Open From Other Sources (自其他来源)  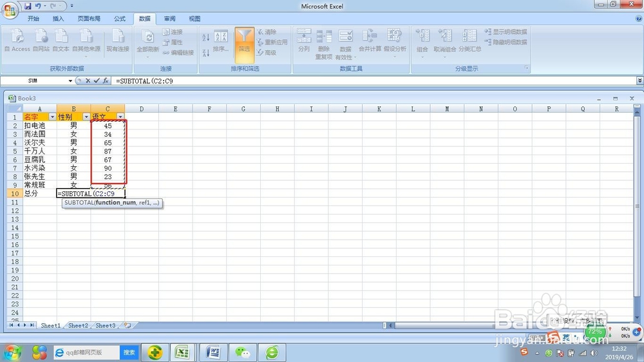point(86,43)
